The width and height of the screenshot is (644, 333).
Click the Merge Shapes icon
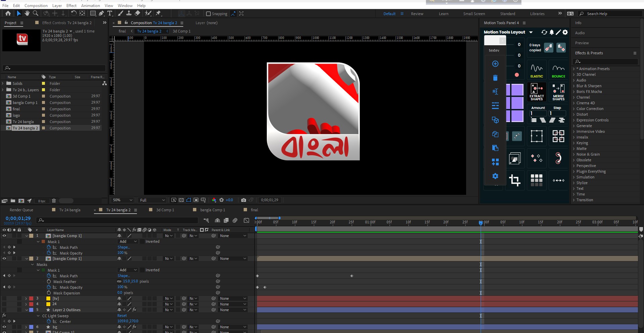click(x=558, y=92)
